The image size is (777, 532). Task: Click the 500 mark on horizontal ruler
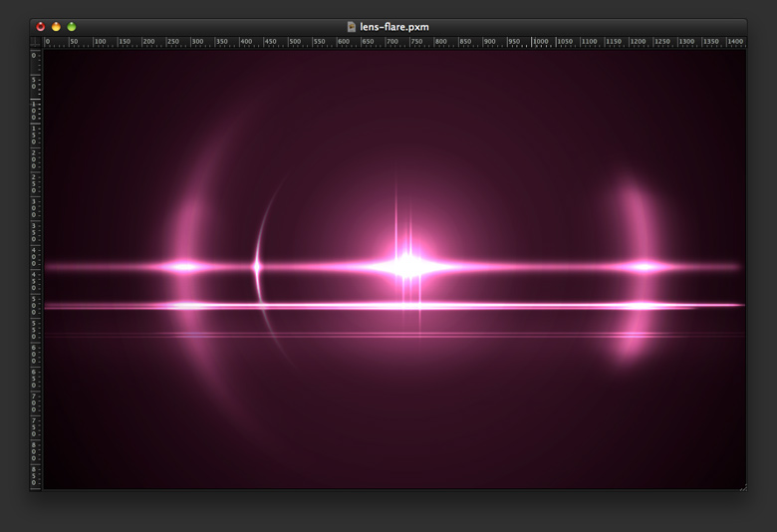coord(295,42)
